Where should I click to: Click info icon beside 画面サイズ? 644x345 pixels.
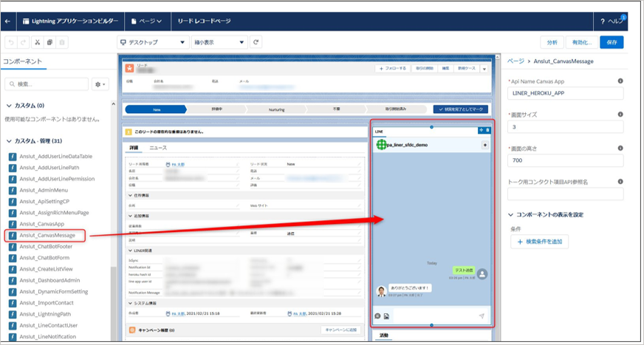[620, 115]
